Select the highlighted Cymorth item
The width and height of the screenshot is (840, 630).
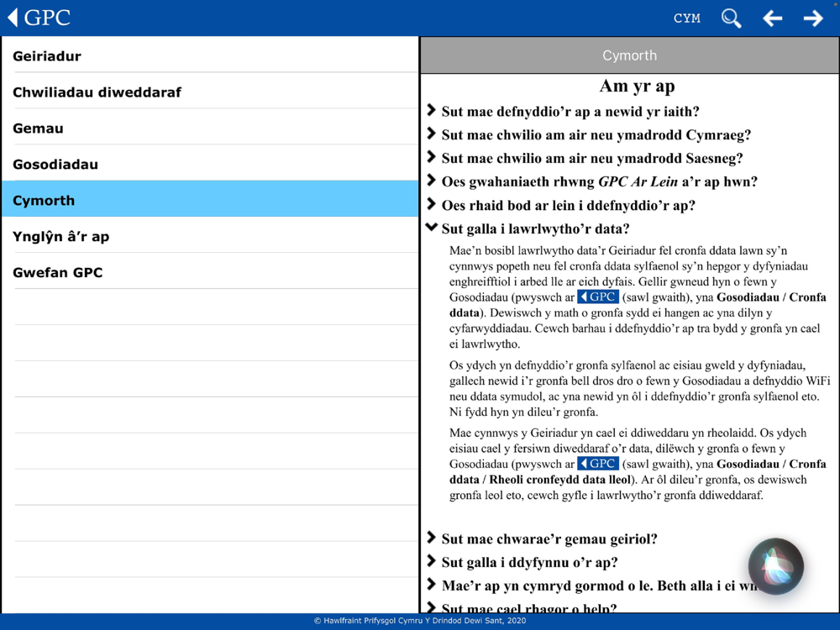point(210,199)
